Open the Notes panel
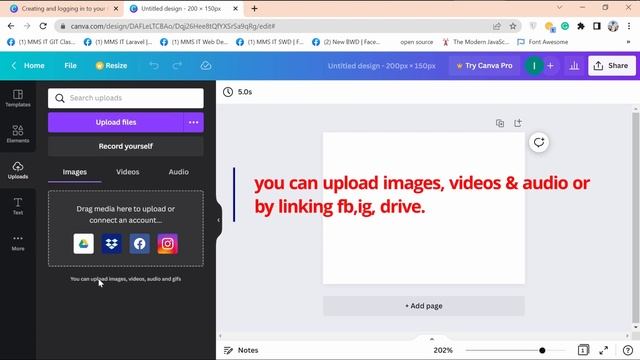This screenshot has width=640, height=360. (241, 350)
